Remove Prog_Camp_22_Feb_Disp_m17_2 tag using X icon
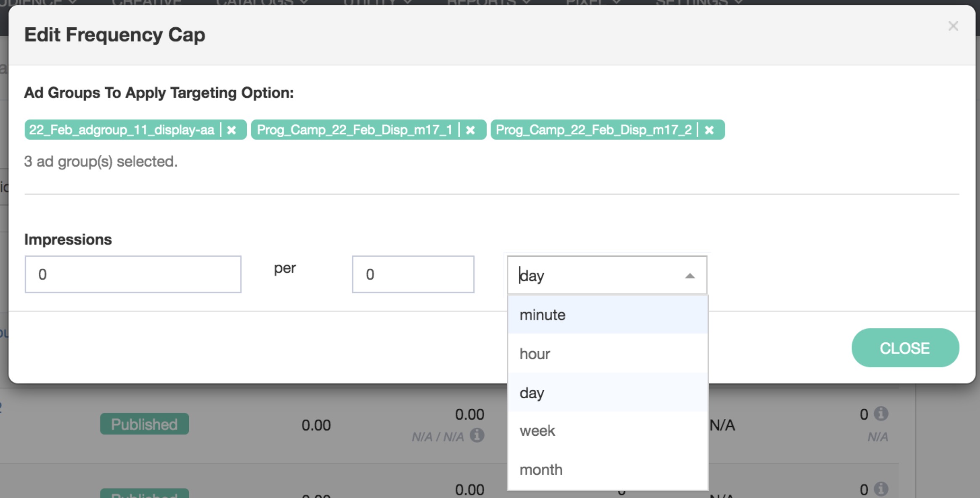Image resolution: width=980 pixels, height=498 pixels. coord(709,130)
